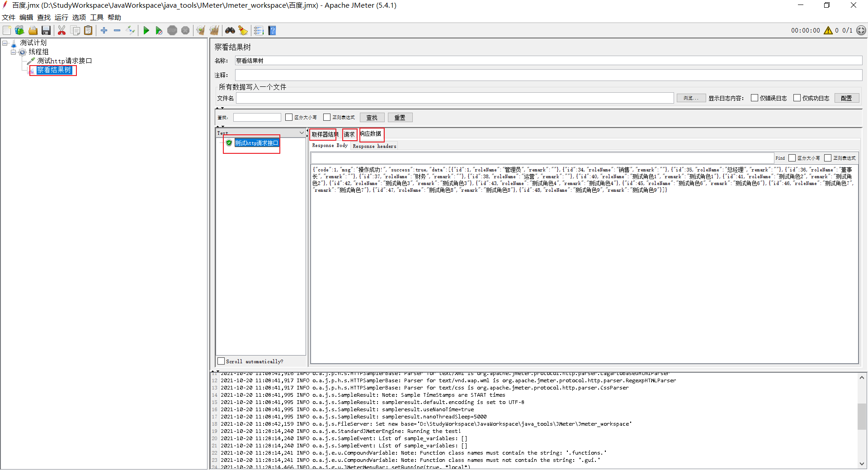Viewport: 868px width, 470px height.
Task: Click the 注释 input field
Action: 548,75
